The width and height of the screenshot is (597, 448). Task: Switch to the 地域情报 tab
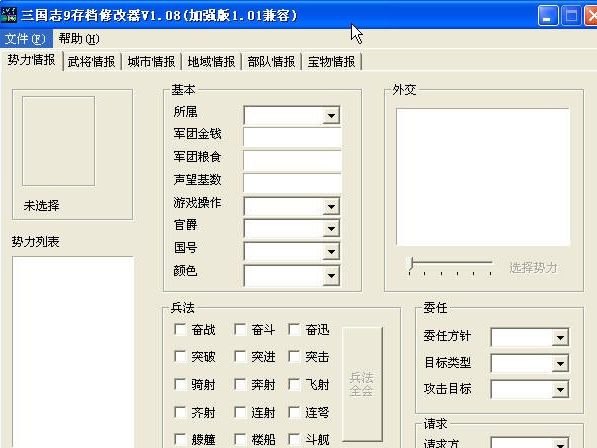211,61
